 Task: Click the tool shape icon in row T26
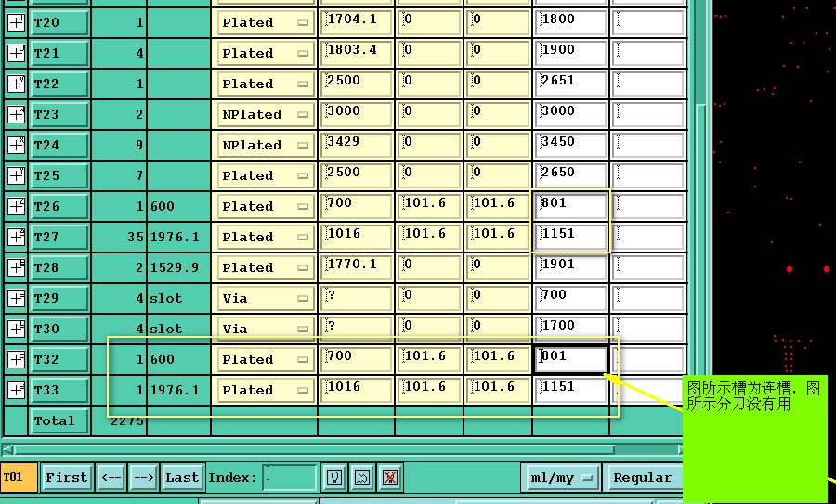coord(16,207)
